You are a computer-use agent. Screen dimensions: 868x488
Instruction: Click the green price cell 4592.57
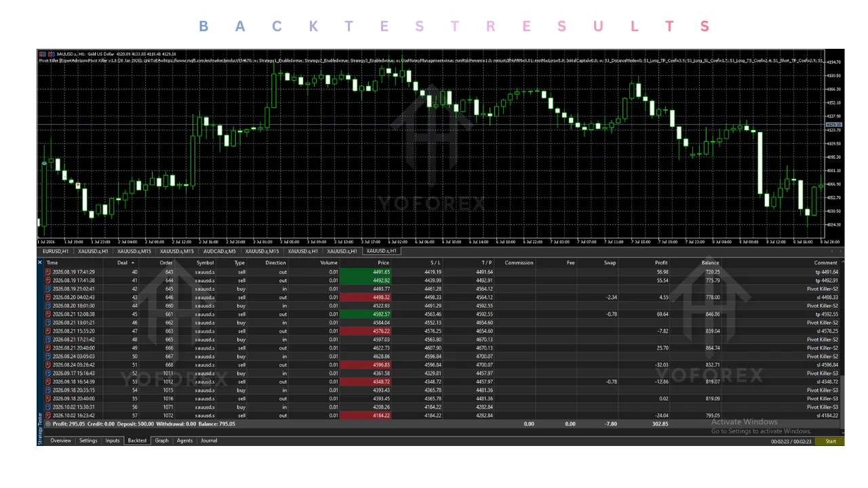point(365,314)
